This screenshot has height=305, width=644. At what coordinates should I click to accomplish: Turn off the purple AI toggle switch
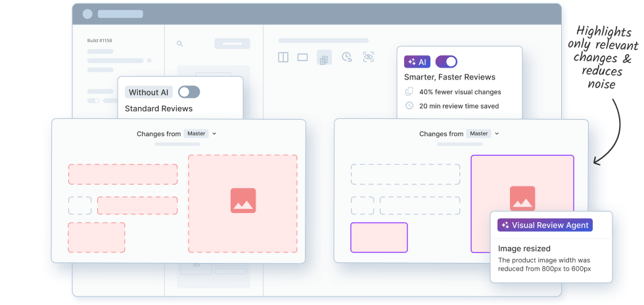[x=446, y=62]
